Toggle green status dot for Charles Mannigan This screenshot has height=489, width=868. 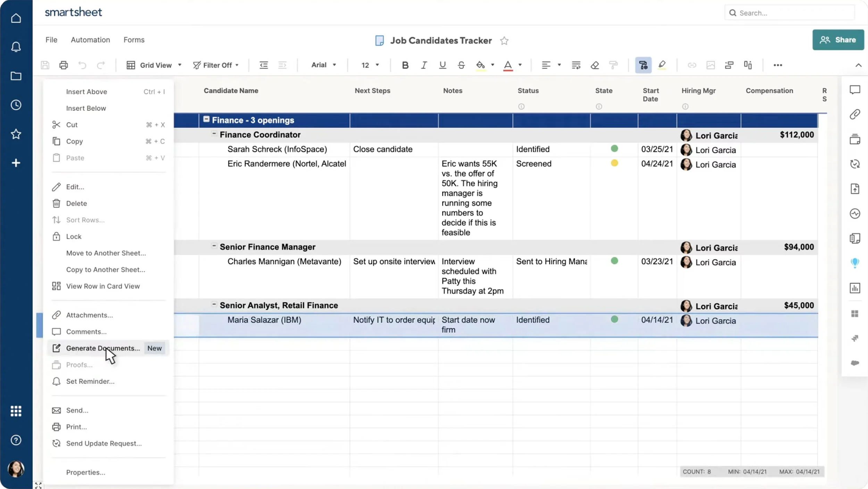614,260
